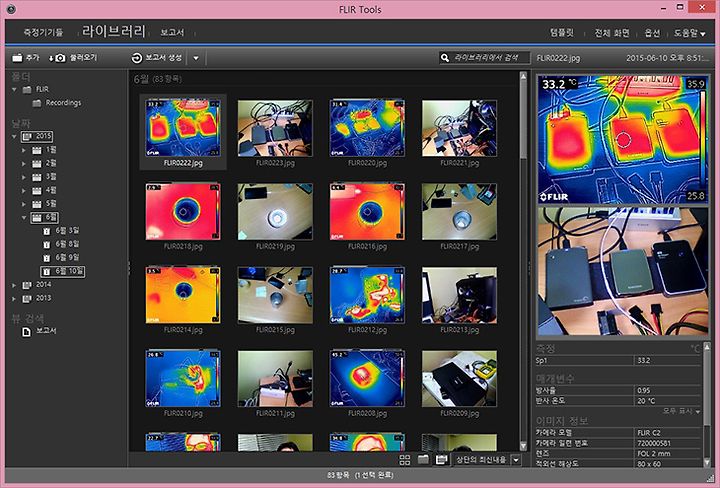This screenshot has height=488, width=720.
Task: Click the details panel scroll down arrow
Action: [707, 463]
